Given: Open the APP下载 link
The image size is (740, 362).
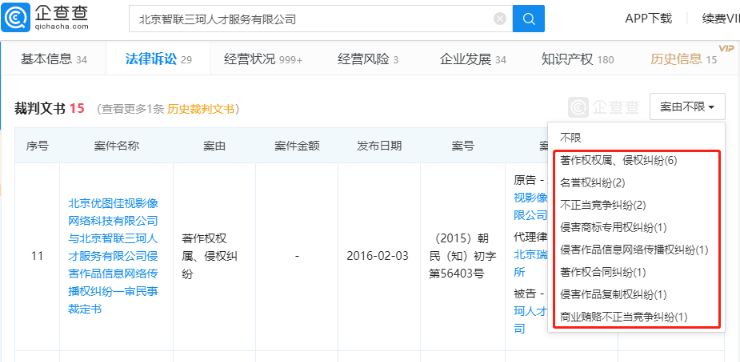Looking at the screenshot, I should (x=648, y=18).
